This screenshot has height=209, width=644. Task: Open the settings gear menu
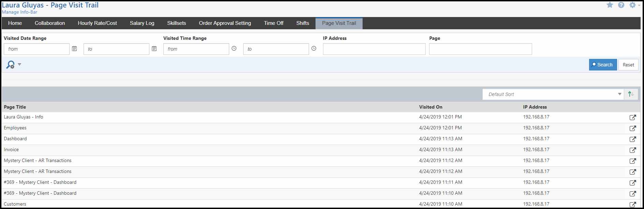(x=633, y=5)
